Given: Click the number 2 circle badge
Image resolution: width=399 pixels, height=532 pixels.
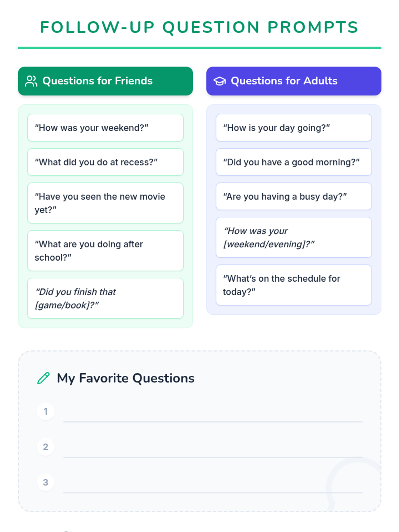Looking at the screenshot, I should pos(46,447).
